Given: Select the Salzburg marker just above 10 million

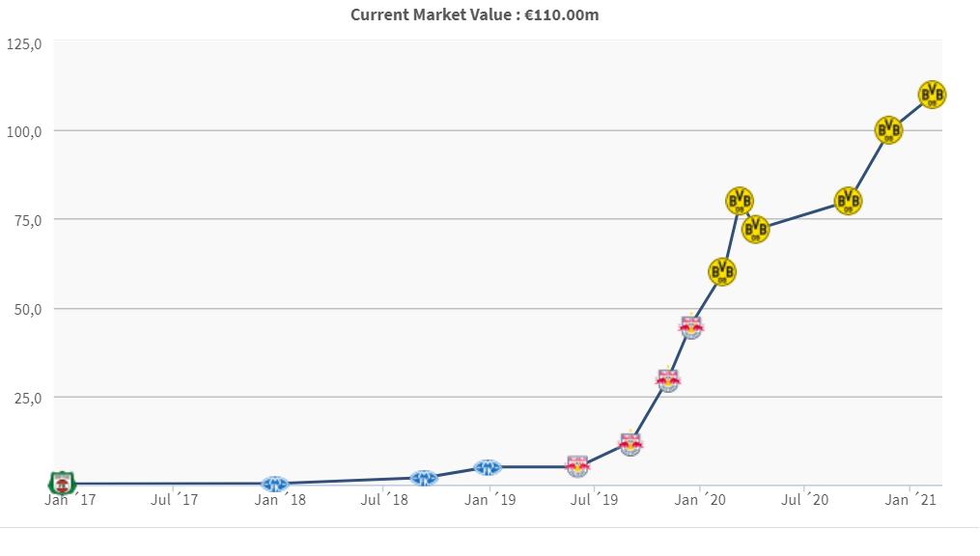Looking at the screenshot, I should pos(630,444).
